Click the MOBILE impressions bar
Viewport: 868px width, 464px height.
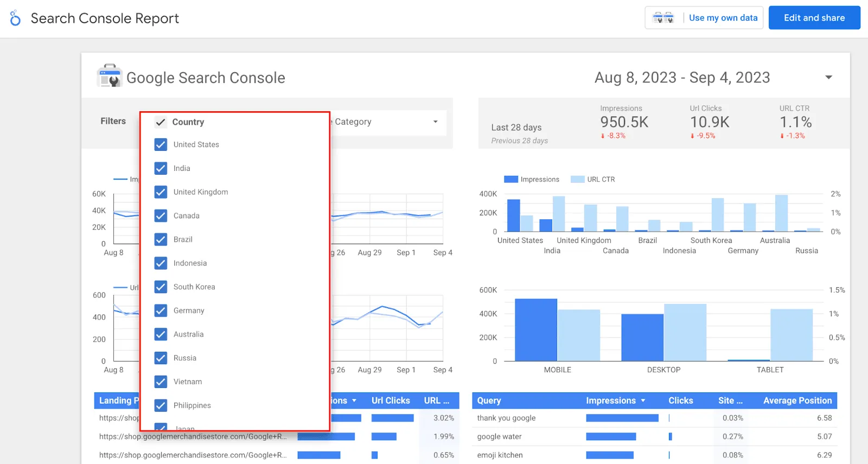pos(535,330)
